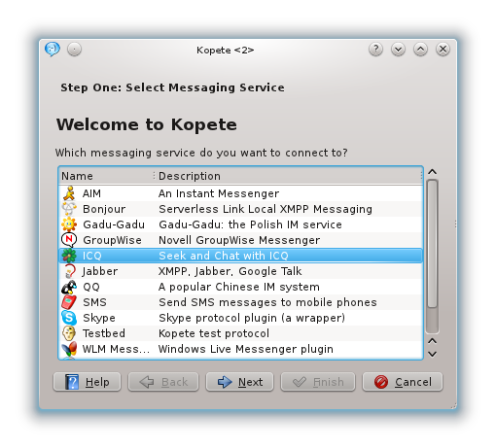Select the AIM running man icon

coord(69,193)
